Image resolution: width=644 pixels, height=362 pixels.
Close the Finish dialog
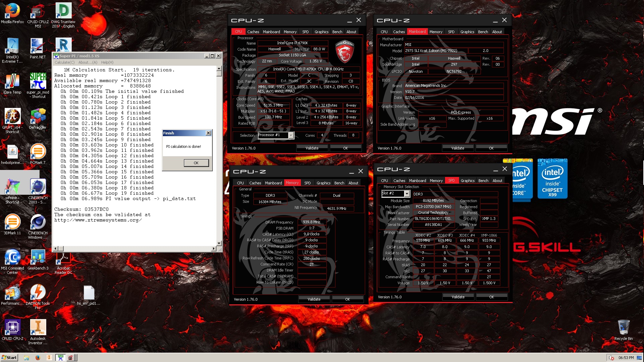208,133
